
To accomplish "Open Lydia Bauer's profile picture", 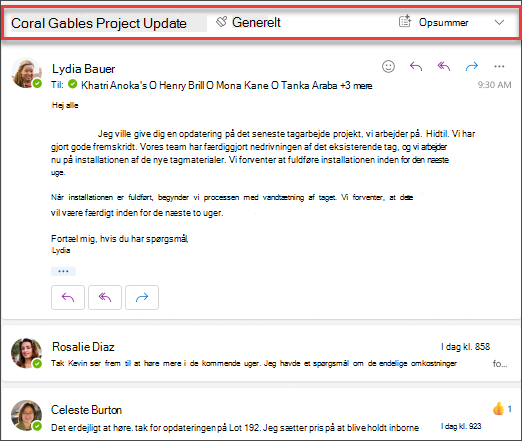I will [x=26, y=73].
